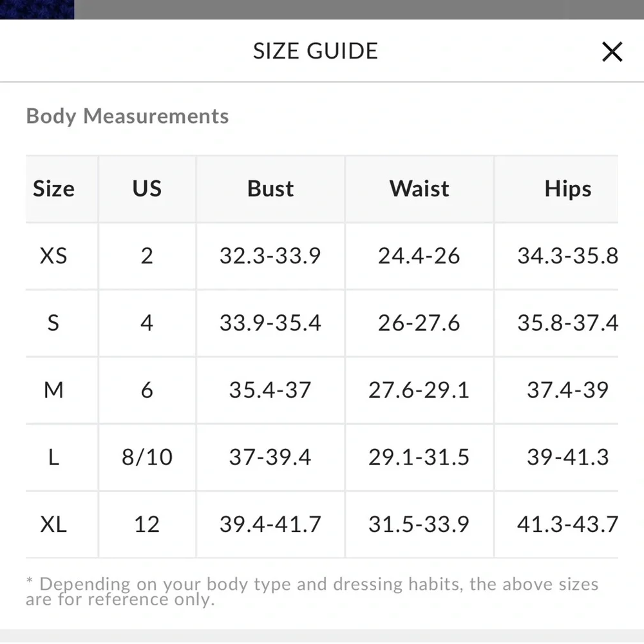Screen dimensions: 644x644
Task: Click the US size 12 cell
Action: pos(147,524)
